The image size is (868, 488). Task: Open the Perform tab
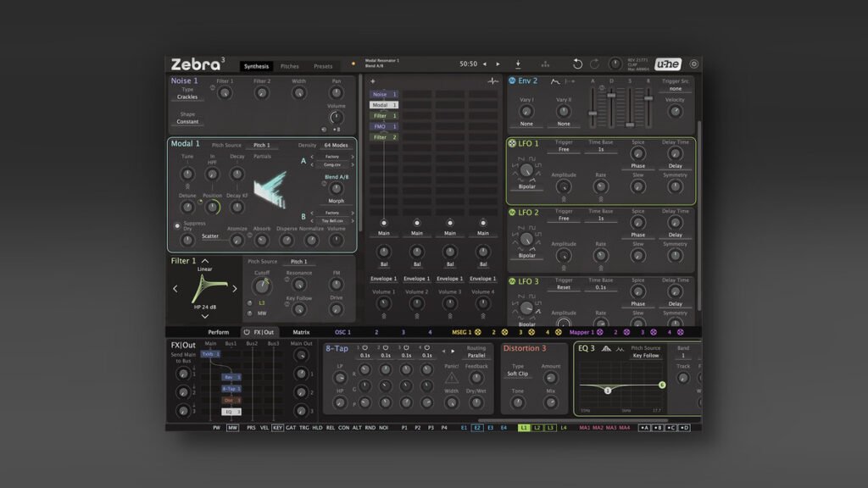218,332
